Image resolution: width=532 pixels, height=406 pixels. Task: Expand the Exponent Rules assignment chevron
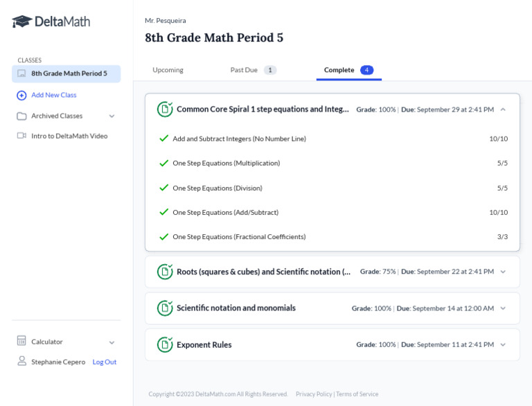pyautogui.click(x=503, y=344)
